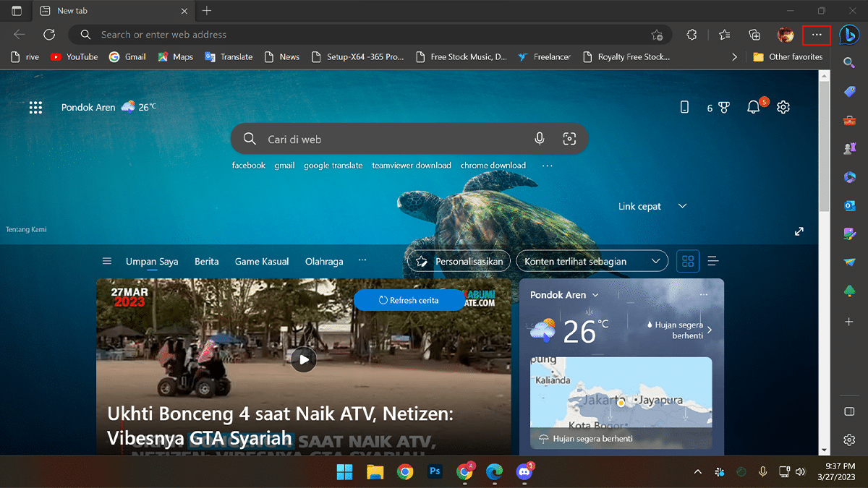
Task: Click the Personalisasikan button
Action: point(459,261)
